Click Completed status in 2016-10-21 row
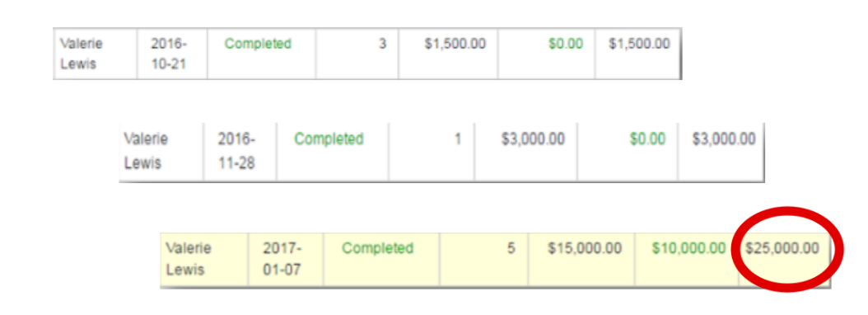 tap(258, 44)
